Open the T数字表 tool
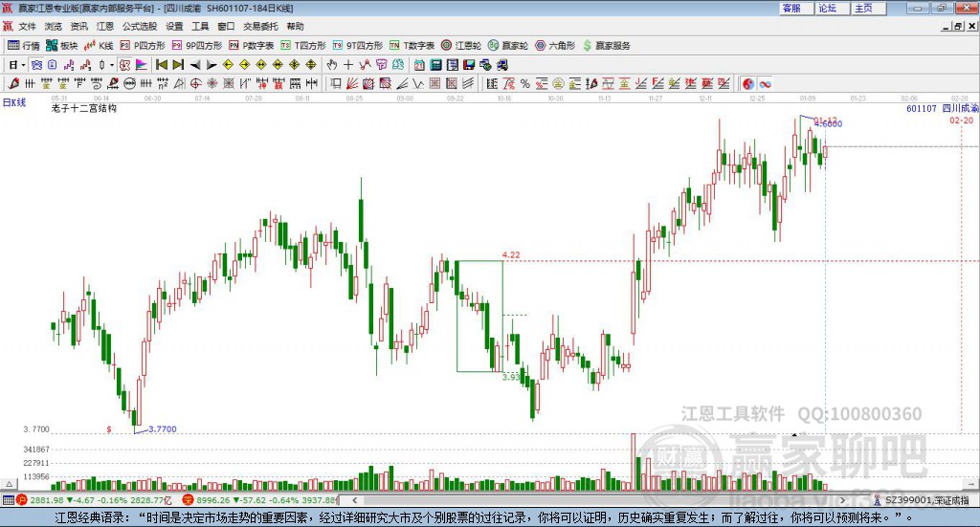This screenshot has width=980, height=527. coord(412,46)
